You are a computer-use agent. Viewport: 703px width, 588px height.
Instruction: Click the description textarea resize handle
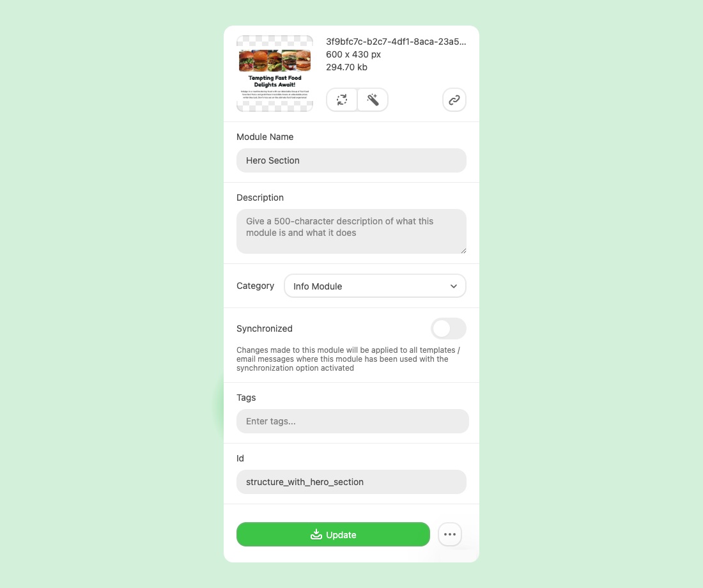[463, 251]
